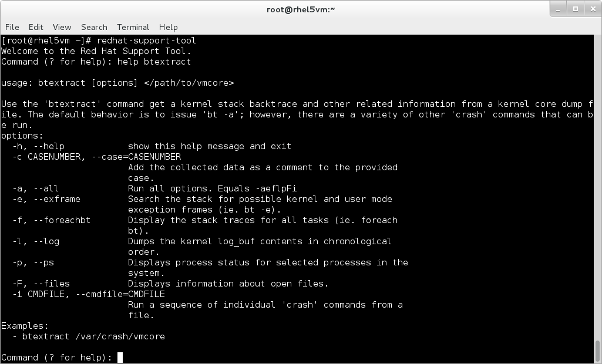Open the View menu
Image resolution: width=602 pixels, height=364 pixels.
tap(62, 27)
